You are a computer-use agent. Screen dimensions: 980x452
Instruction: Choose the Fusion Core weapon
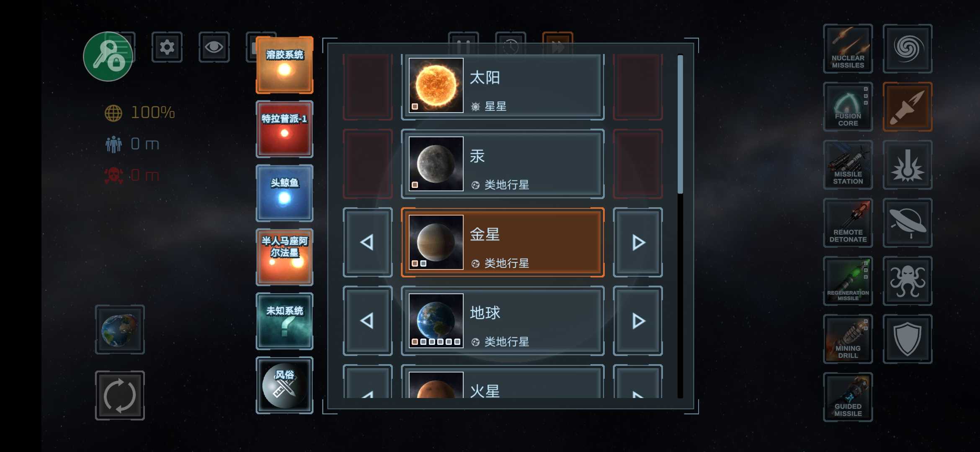(848, 107)
